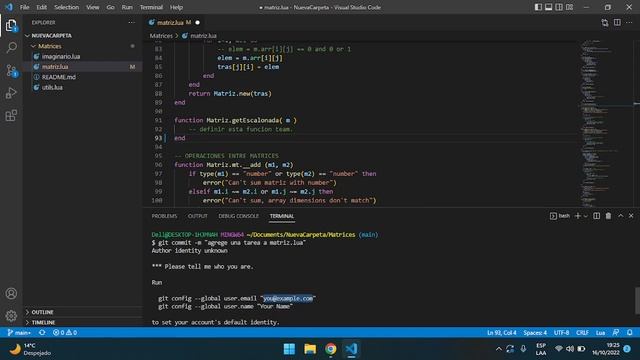Screen dimensions: 640x360
Task: Click the main branch status item
Action: pos(19,333)
